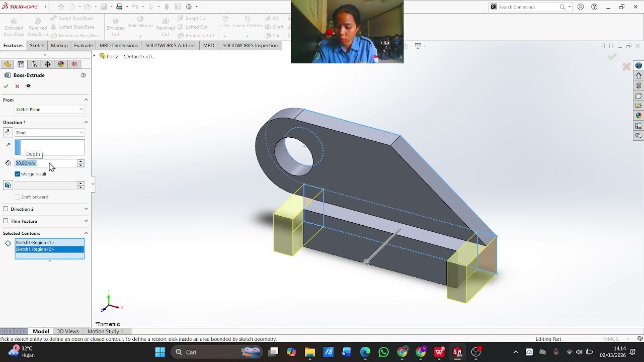Open File Explorer in task pane
Screen dimensions: 644x362
coord(638,96)
